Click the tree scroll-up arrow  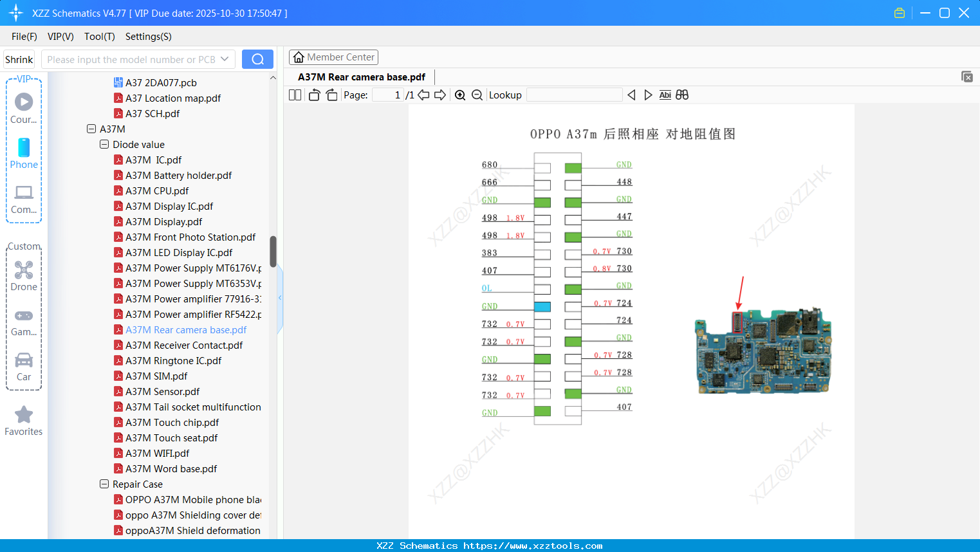[x=273, y=78]
